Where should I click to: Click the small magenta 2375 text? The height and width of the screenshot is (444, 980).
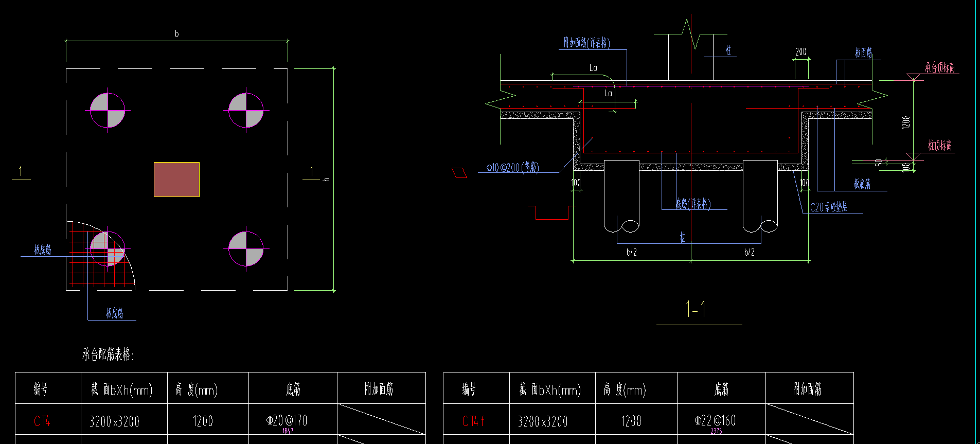[x=716, y=431]
